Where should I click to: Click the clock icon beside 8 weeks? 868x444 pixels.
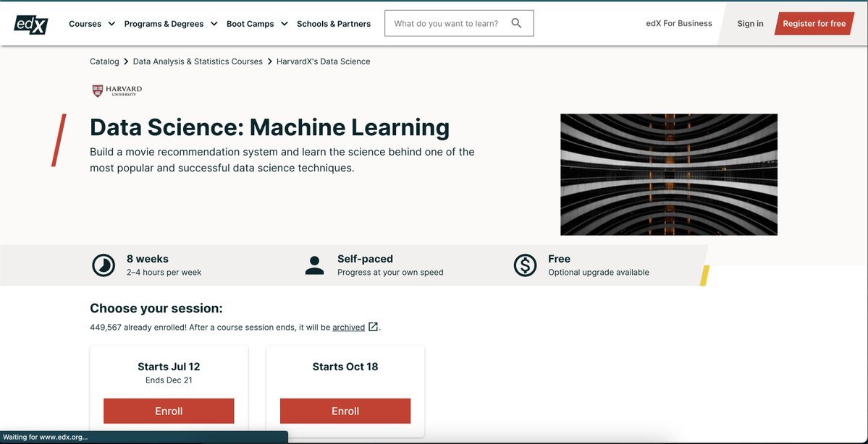click(104, 265)
